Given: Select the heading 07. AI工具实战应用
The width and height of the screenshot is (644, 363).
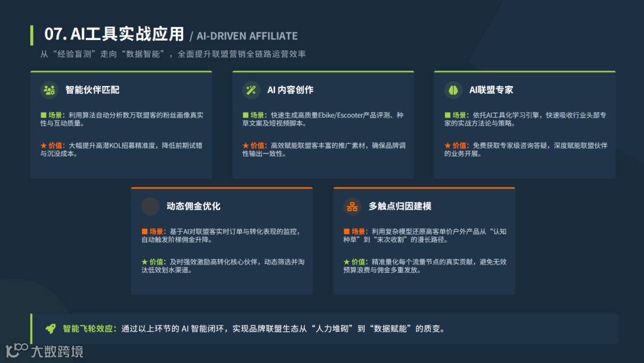Looking at the screenshot, I should pos(114,34).
